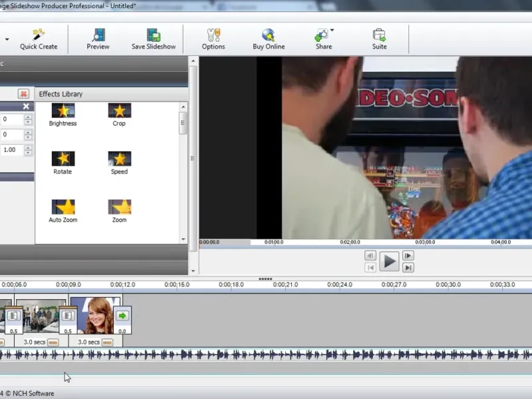Choose the Crop effect
532x399 pixels.
(x=119, y=111)
